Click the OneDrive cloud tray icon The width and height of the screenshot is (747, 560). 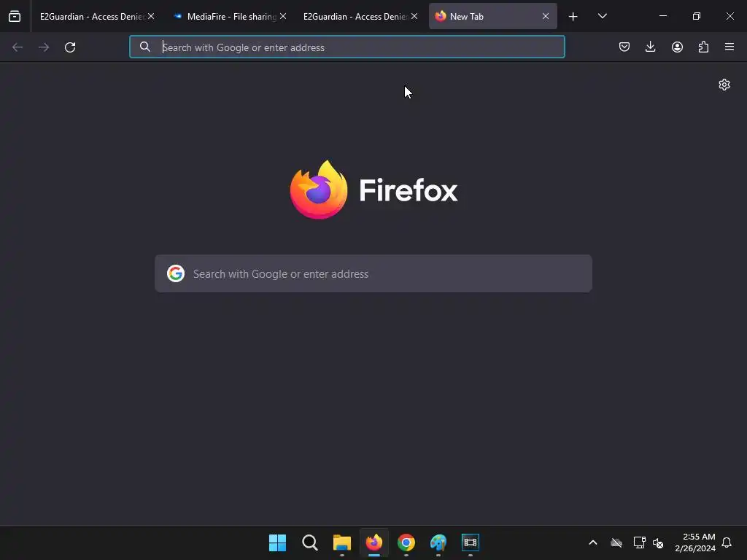[616, 542]
